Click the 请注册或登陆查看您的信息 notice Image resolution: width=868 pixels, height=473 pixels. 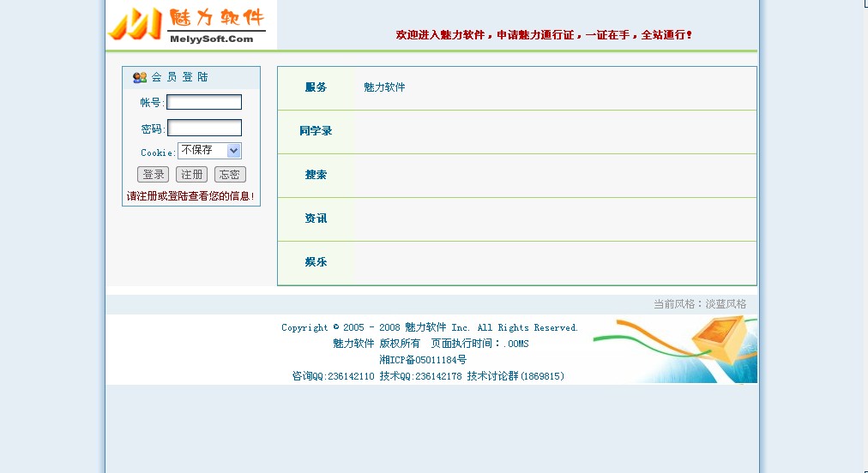[x=190, y=196]
